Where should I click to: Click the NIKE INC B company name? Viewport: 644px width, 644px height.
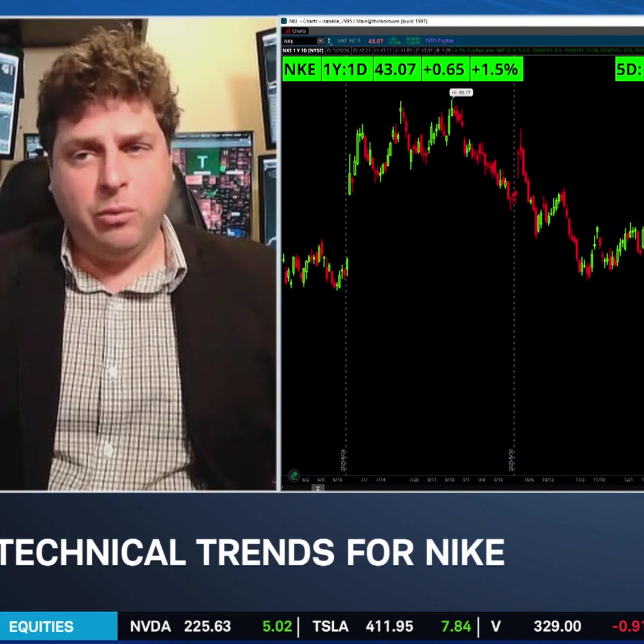349,41
